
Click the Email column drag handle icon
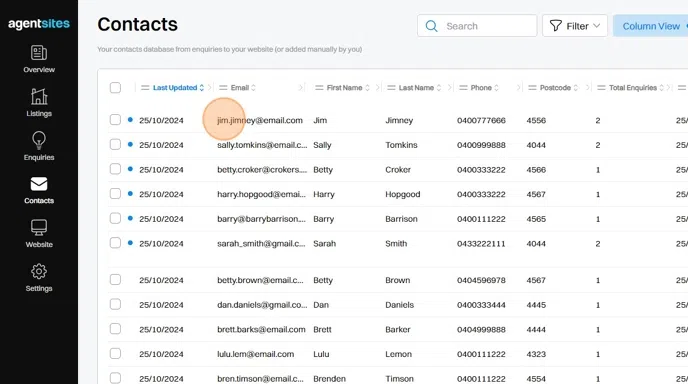[x=223, y=88]
